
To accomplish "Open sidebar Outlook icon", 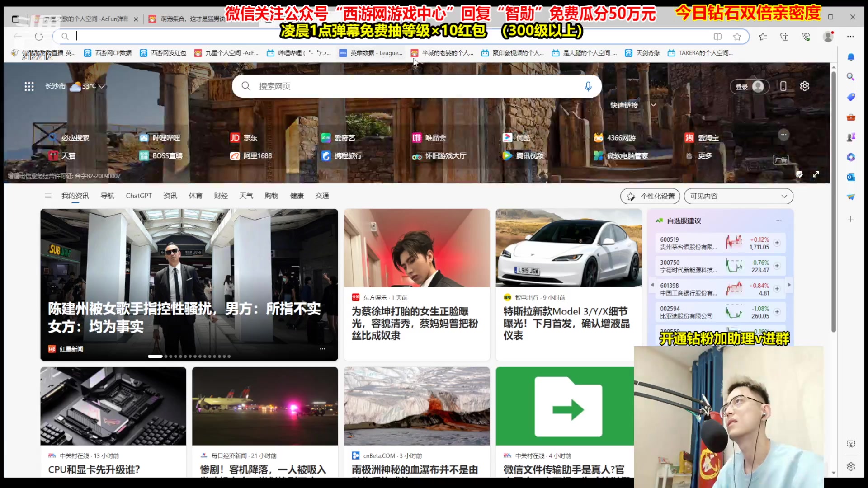I will [851, 177].
